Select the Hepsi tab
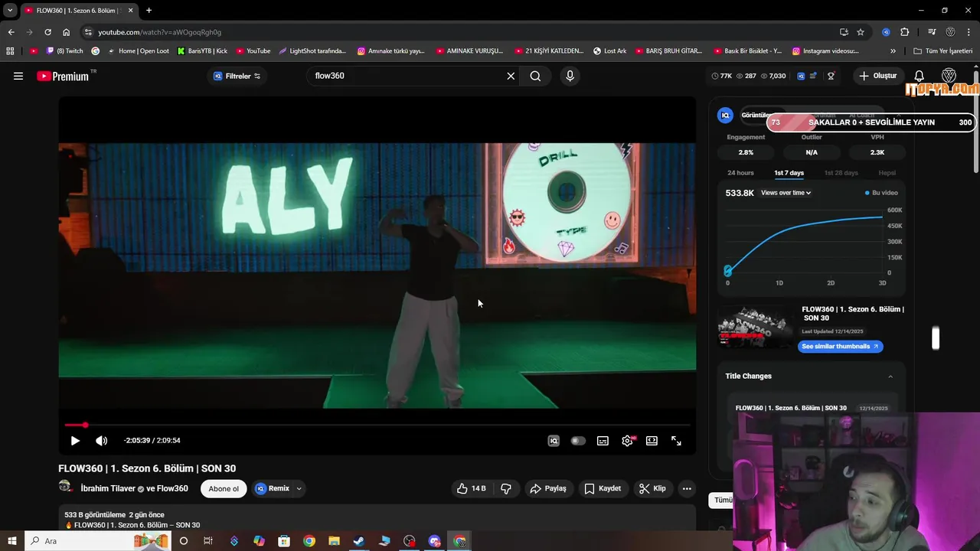Image resolution: width=980 pixels, height=551 pixels. (887, 173)
